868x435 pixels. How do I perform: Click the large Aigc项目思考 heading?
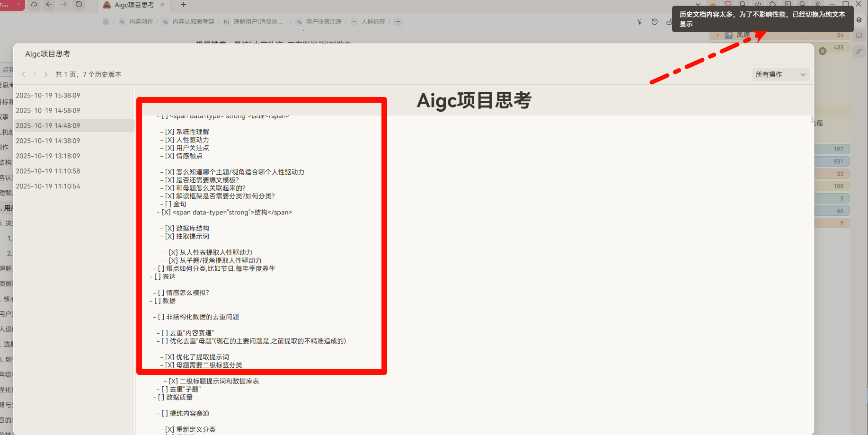[474, 100]
